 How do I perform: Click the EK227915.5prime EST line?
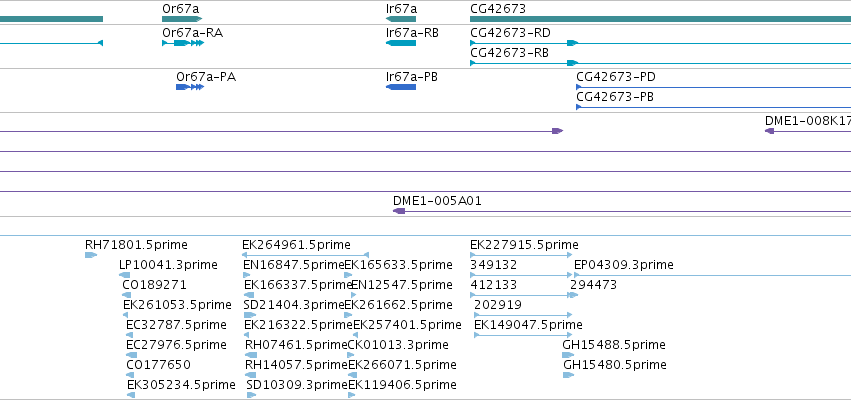pyautogui.click(x=521, y=255)
